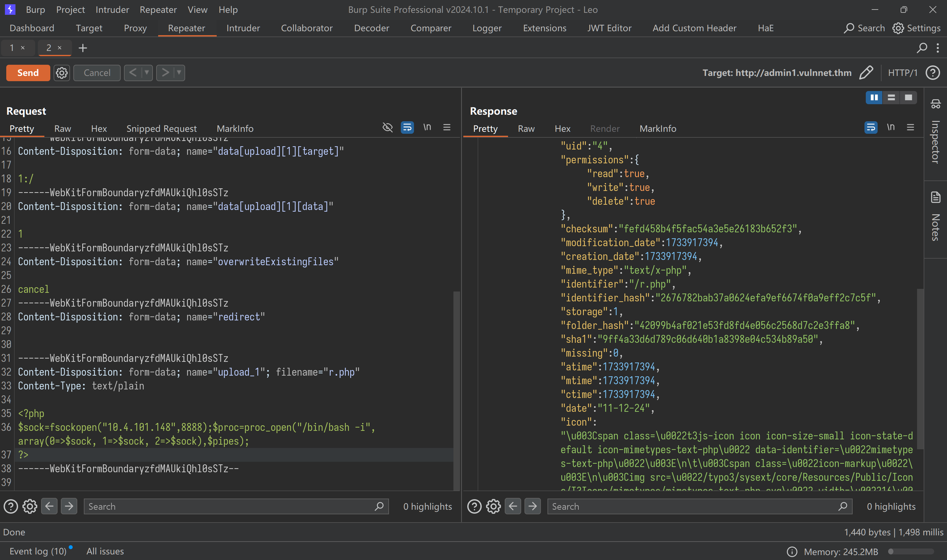Screen dimensions: 947x560
Task: Focus the Request search field
Action: coord(236,506)
